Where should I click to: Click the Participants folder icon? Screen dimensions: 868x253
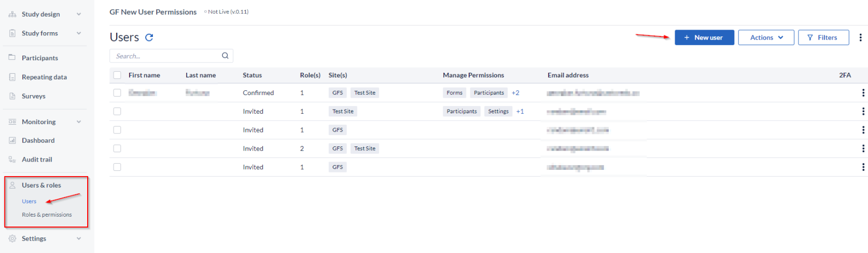click(x=12, y=58)
